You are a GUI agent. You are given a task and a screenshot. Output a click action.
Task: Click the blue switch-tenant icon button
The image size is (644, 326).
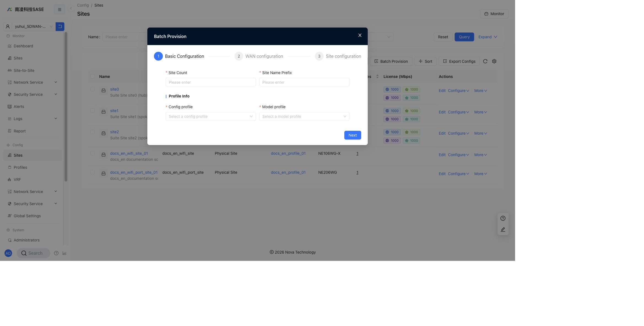[x=60, y=26]
